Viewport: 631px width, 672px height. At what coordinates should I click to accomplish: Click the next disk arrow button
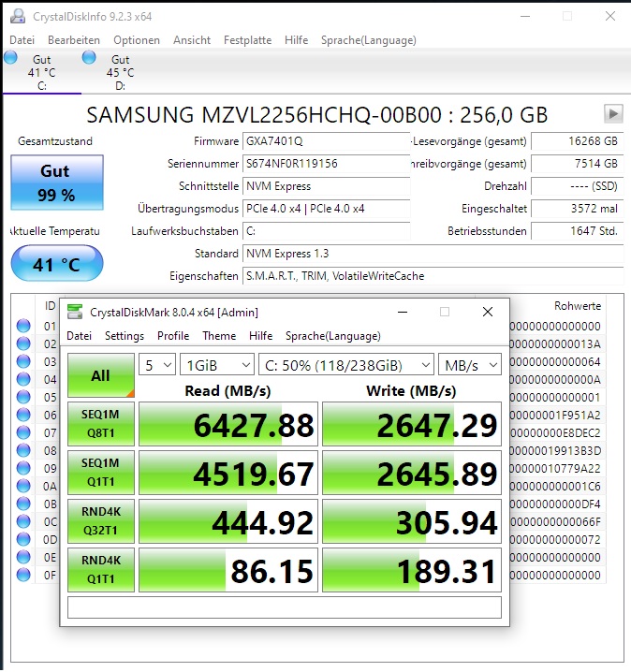pyautogui.click(x=613, y=114)
